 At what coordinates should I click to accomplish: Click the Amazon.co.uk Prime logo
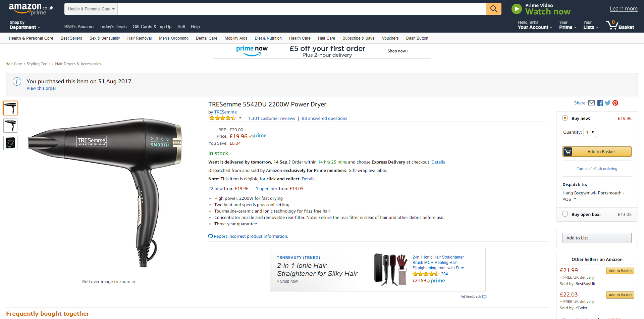point(31,9)
